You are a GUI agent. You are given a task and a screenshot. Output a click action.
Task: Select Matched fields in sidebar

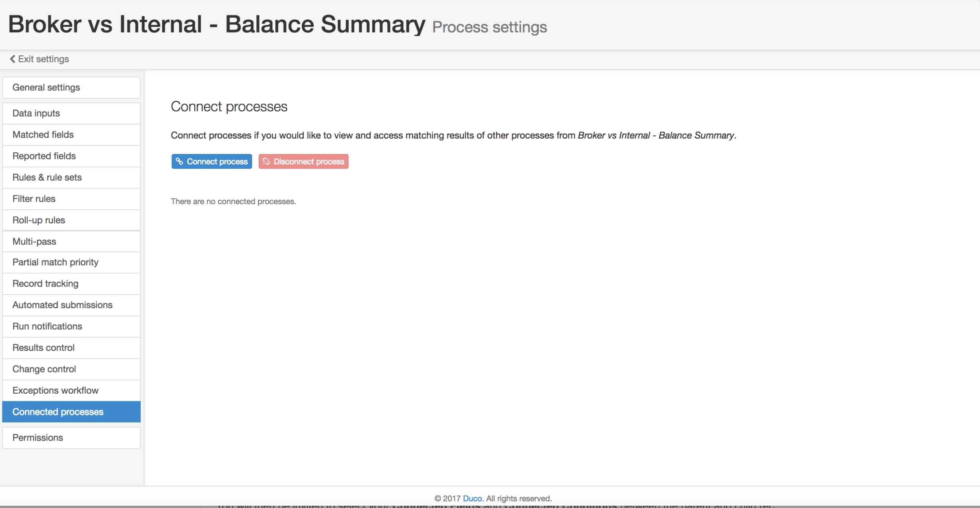71,135
